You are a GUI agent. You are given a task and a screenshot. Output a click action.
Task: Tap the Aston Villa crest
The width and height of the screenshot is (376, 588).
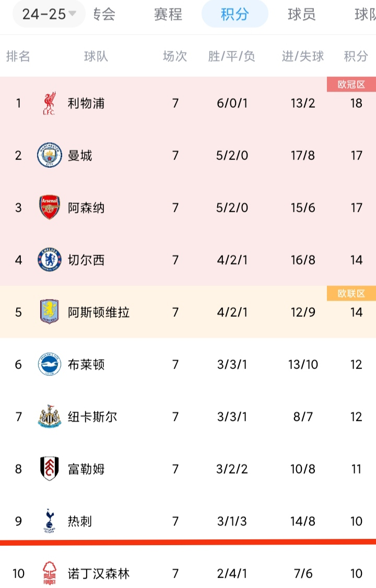tap(50, 312)
